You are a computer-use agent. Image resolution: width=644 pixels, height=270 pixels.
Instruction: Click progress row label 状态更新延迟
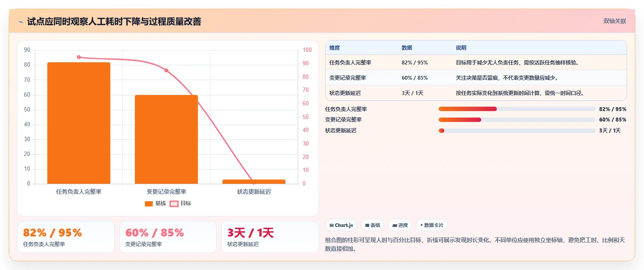[x=341, y=131]
